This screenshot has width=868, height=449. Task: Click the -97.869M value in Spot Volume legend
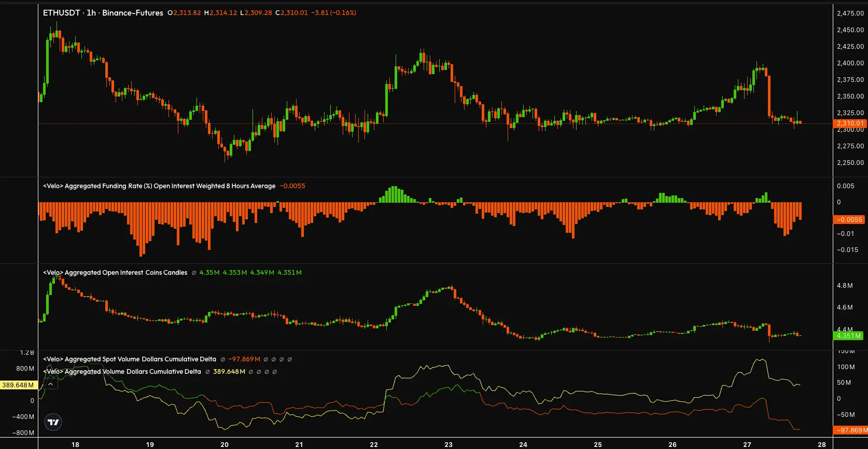pyautogui.click(x=244, y=359)
